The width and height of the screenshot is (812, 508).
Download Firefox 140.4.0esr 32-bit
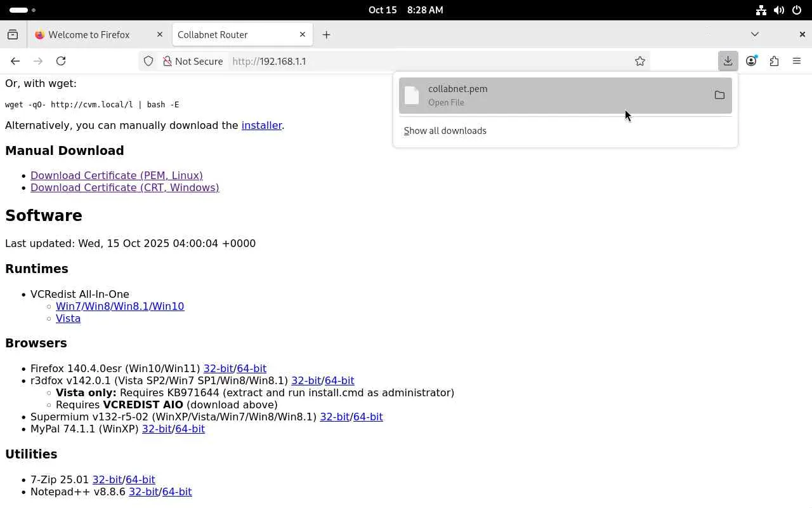tap(218, 368)
